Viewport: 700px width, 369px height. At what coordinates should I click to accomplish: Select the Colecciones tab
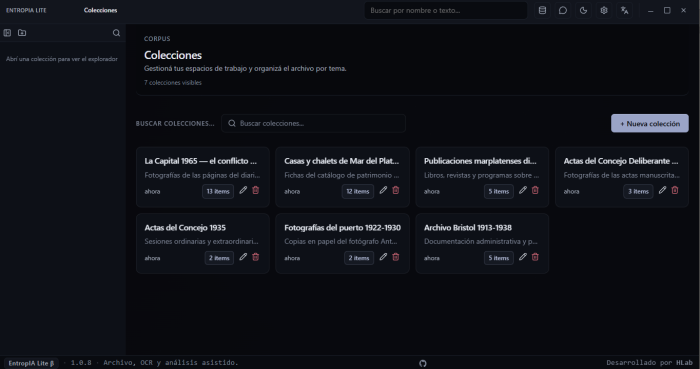click(x=100, y=10)
